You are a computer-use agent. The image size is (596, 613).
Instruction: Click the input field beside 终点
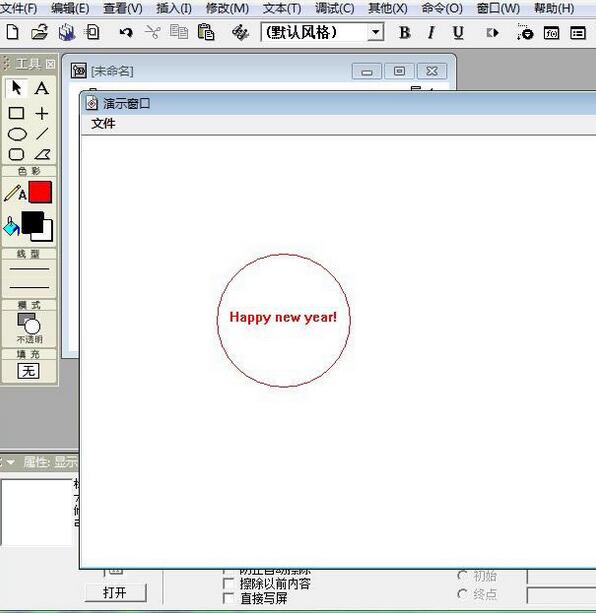[561, 595]
